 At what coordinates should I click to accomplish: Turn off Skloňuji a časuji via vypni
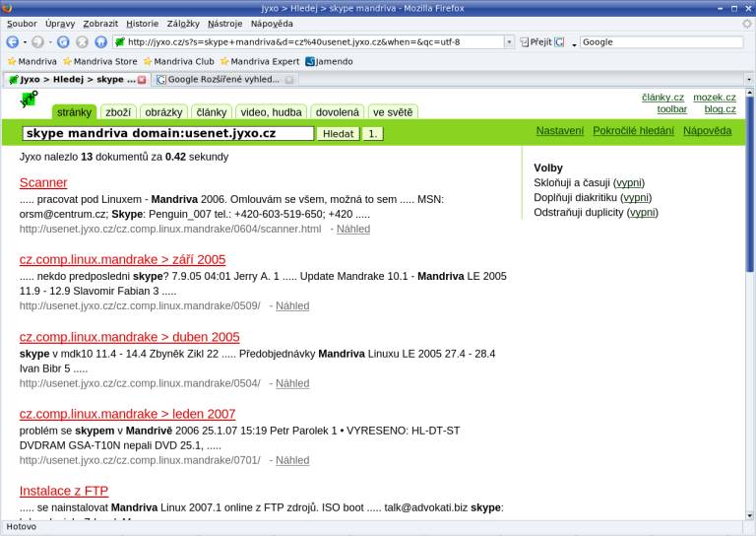[x=629, y=183]
